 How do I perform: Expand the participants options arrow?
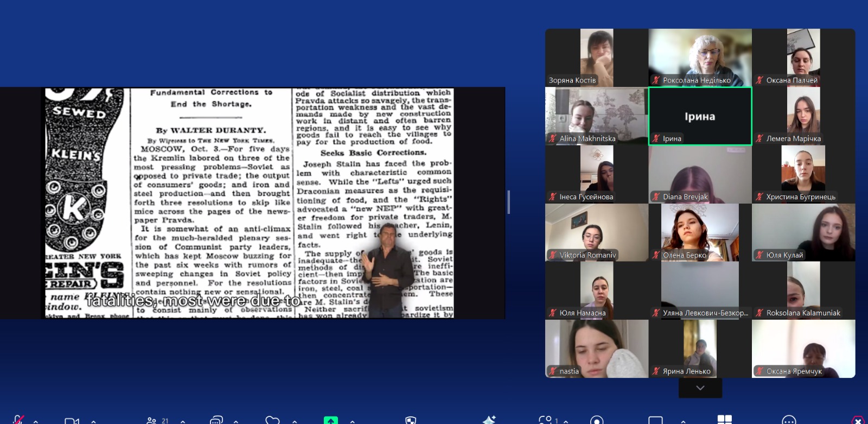click(183, 421)
